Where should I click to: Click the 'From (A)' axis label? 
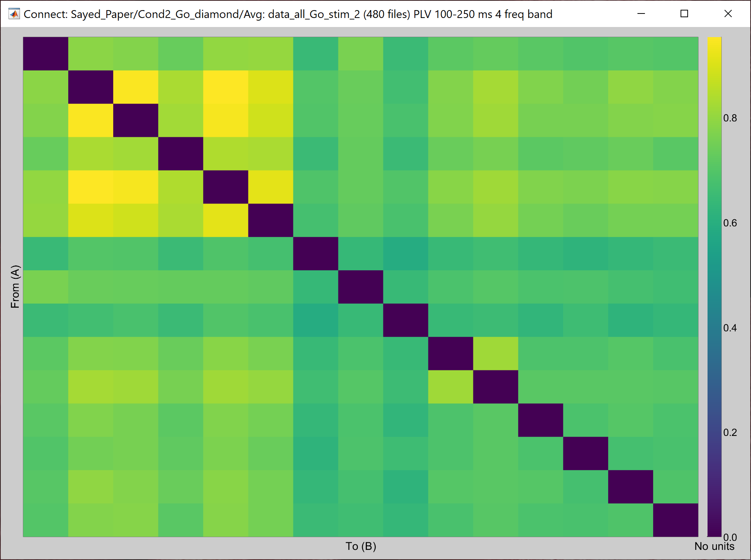click(x=15, y=286)
